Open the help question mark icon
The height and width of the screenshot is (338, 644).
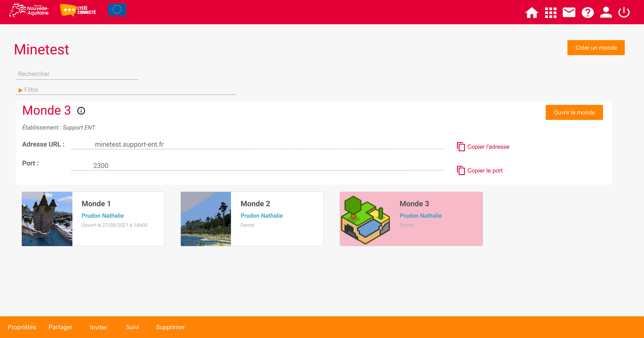[588, 13]
